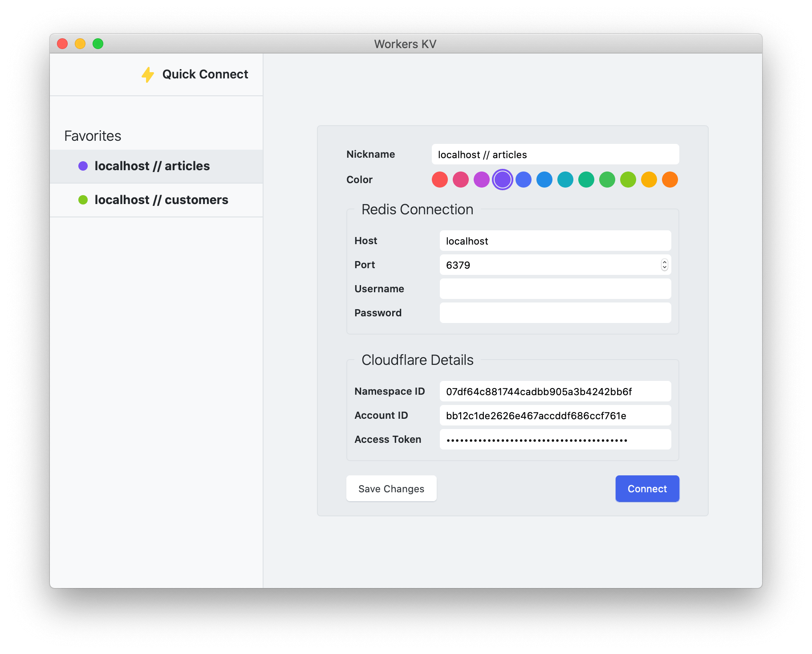Click the Access Token label

coord(388,440)
